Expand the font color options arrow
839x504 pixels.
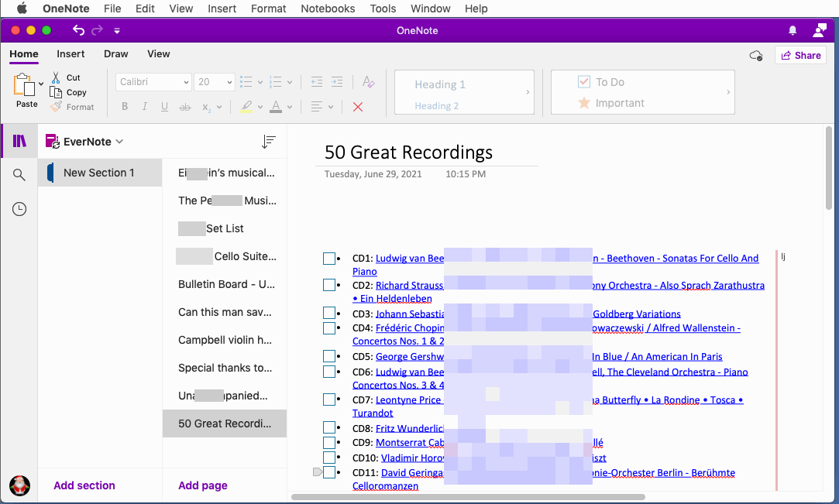click(290, 107)
